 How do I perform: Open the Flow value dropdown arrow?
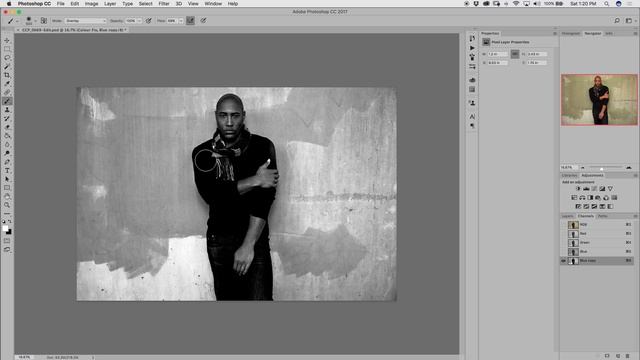point(181,21)
